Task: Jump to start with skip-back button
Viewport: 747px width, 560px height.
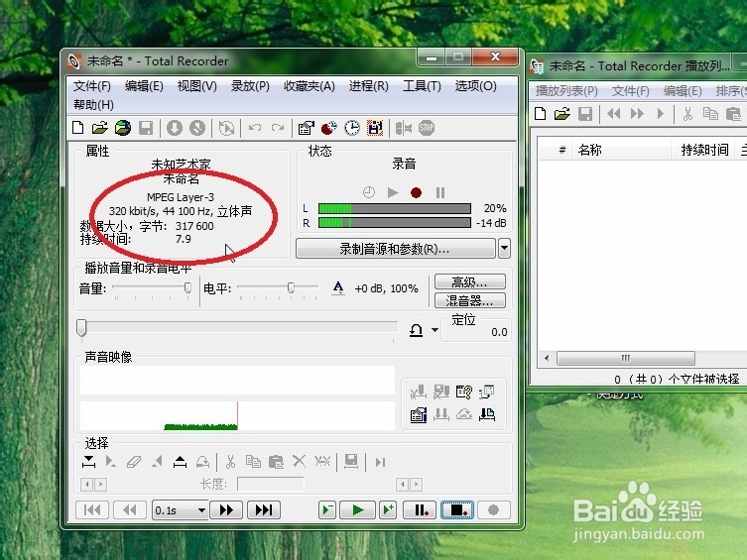Action: [x=92, y=510]
